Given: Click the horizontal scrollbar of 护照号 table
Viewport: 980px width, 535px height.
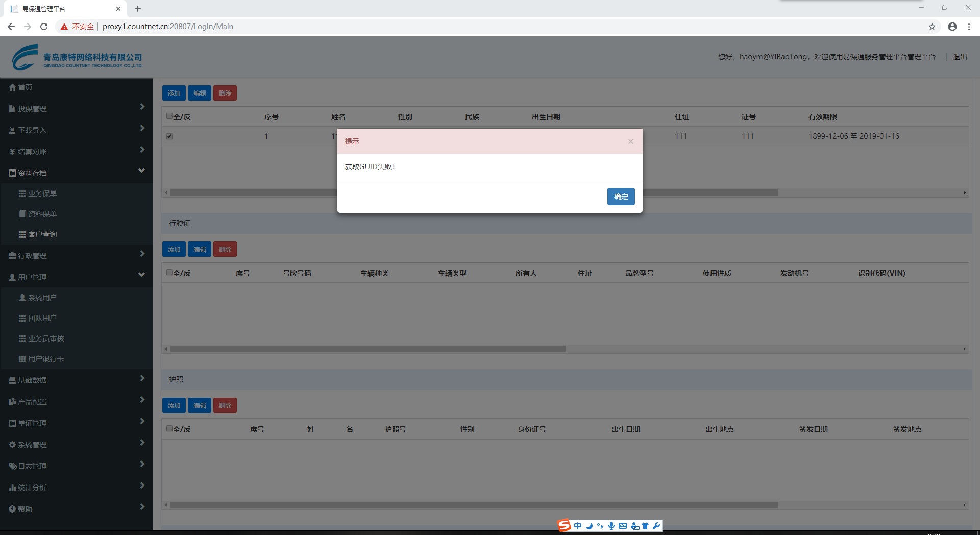Looking at the screenshot, I should (x=474, y=505).
